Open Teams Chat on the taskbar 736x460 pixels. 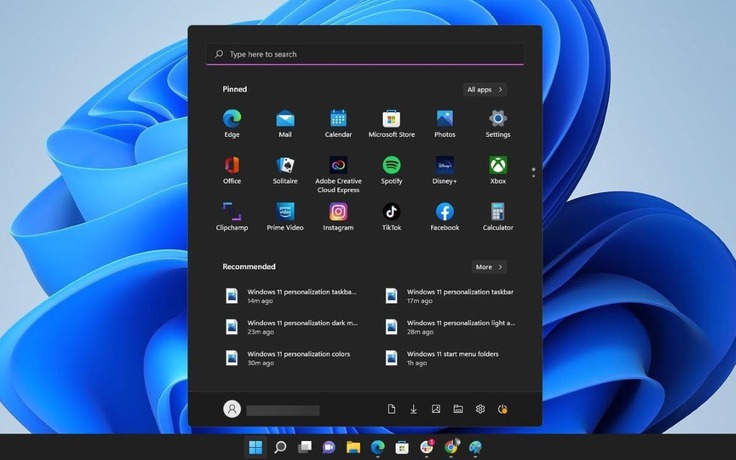(329, 447)
